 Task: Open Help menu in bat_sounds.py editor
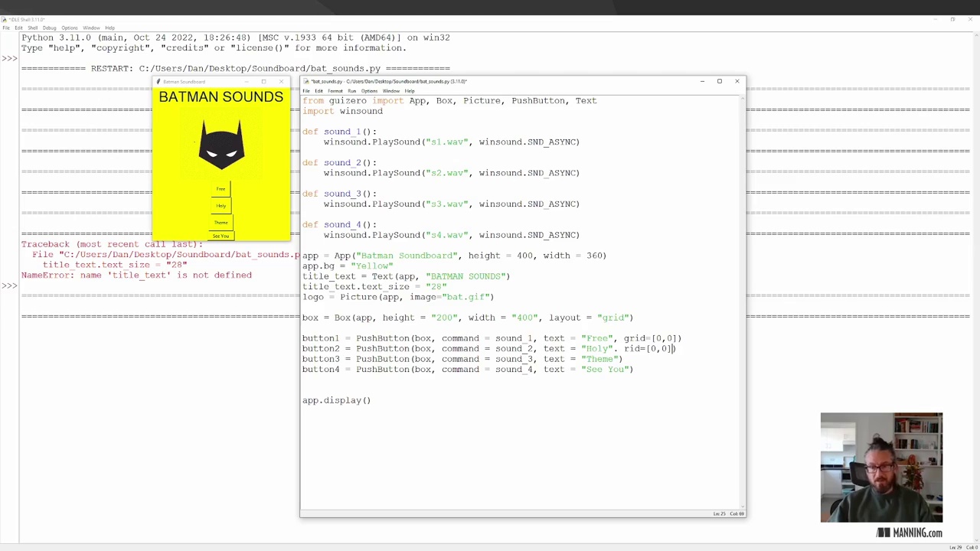[410, 91]
